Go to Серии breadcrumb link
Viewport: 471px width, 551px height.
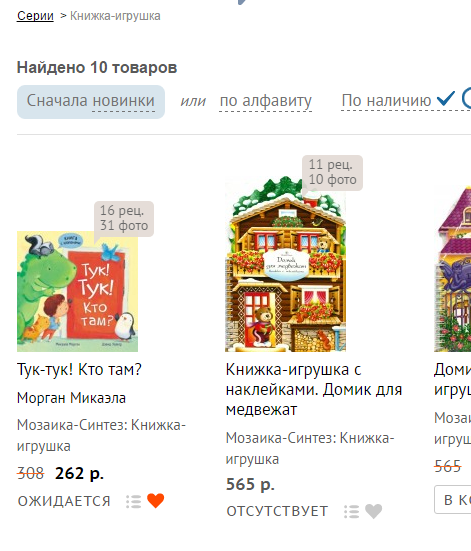[x=35, y=16]
